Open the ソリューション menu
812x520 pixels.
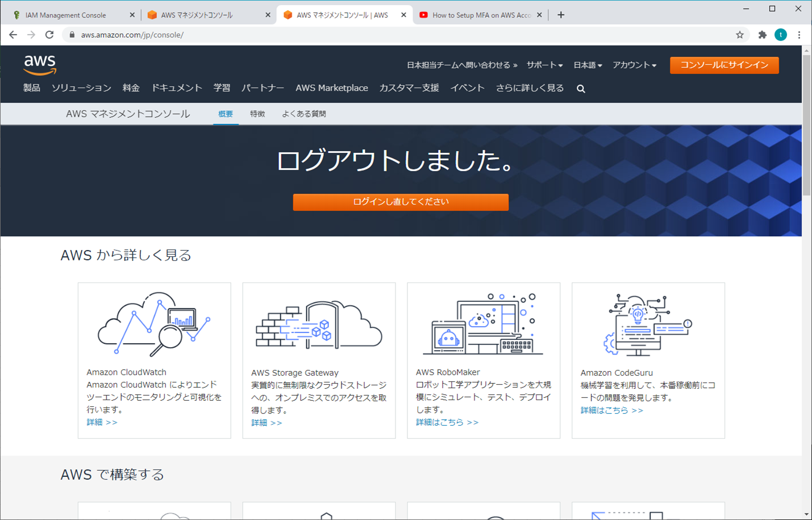pyautogui.click(x=81, y=88)
